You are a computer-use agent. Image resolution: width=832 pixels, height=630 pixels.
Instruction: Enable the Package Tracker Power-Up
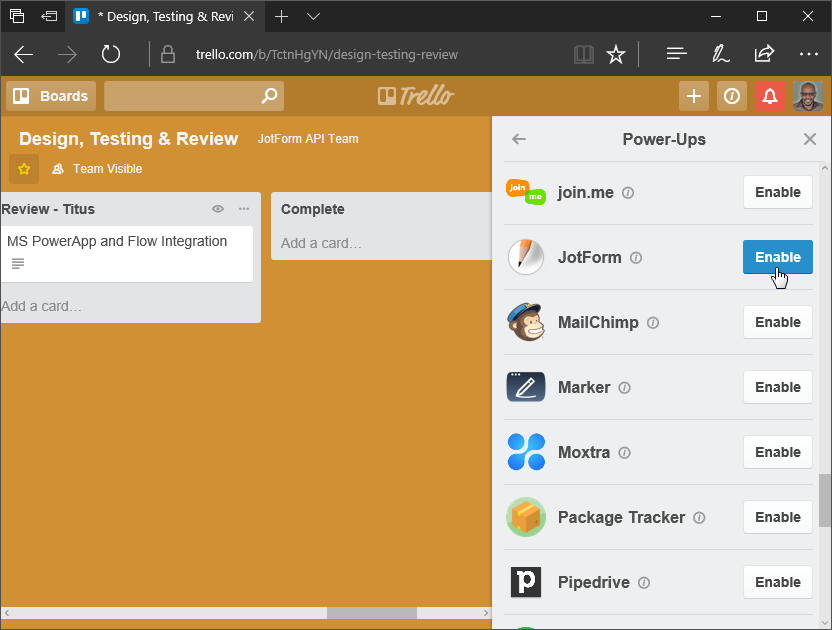(778, 517)
